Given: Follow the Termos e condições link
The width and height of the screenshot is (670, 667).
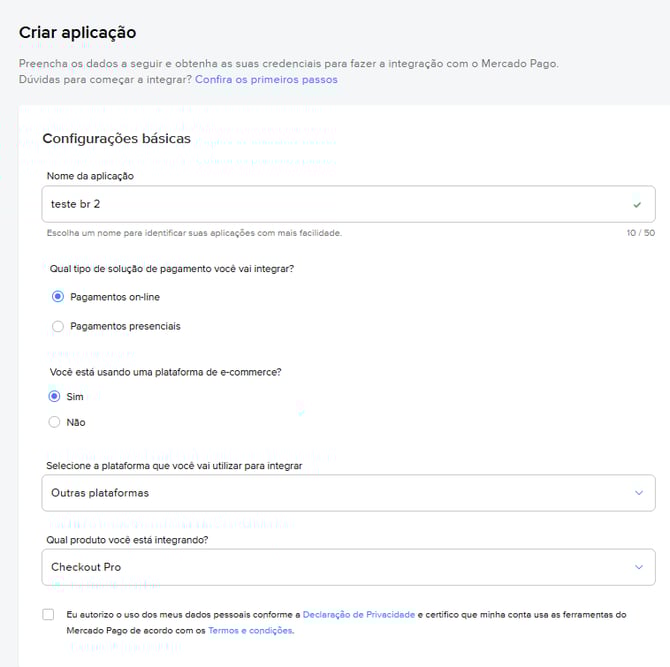Looking at the screenshot, I should click(250, 631).
